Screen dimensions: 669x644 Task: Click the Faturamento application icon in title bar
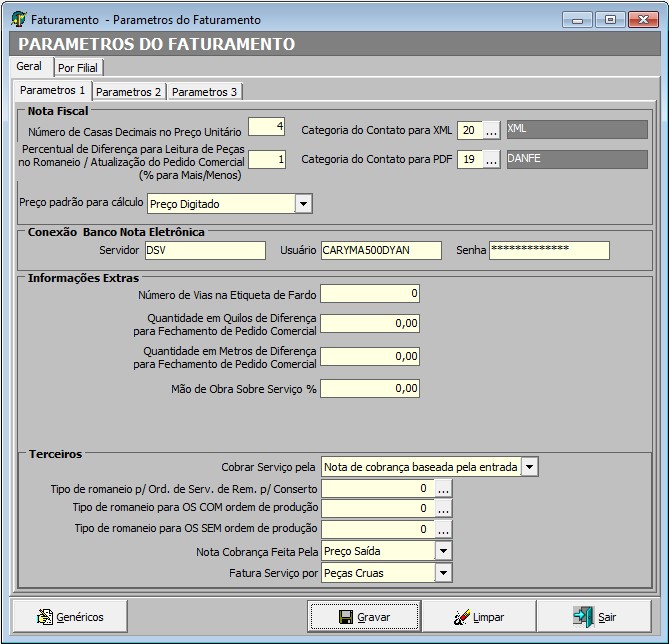point(17,19)
